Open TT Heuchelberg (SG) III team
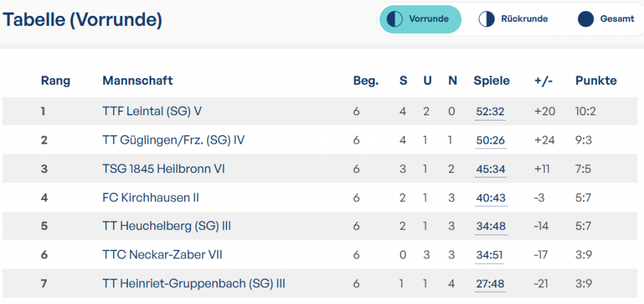Screen dimensions: 644x304 point(167,227)
